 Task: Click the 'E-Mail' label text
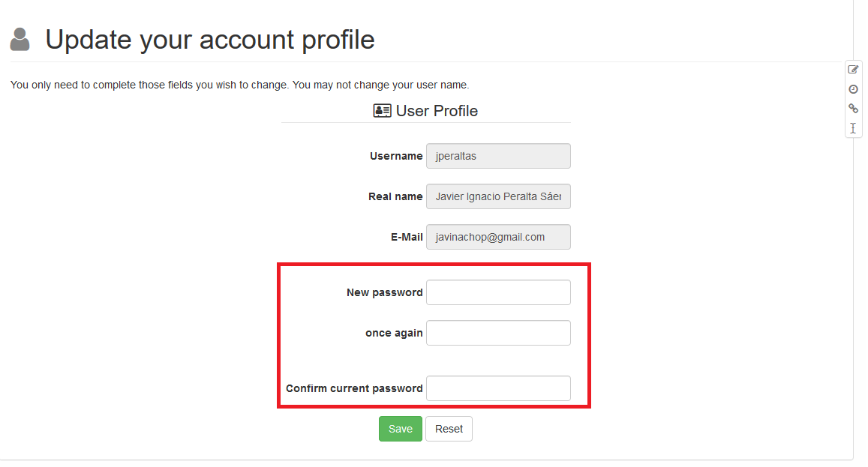(x=407, y=237)
